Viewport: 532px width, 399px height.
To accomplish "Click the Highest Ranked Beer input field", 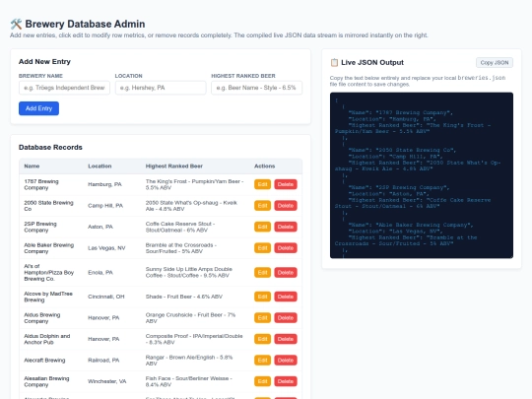I will (x=256, y=88).
